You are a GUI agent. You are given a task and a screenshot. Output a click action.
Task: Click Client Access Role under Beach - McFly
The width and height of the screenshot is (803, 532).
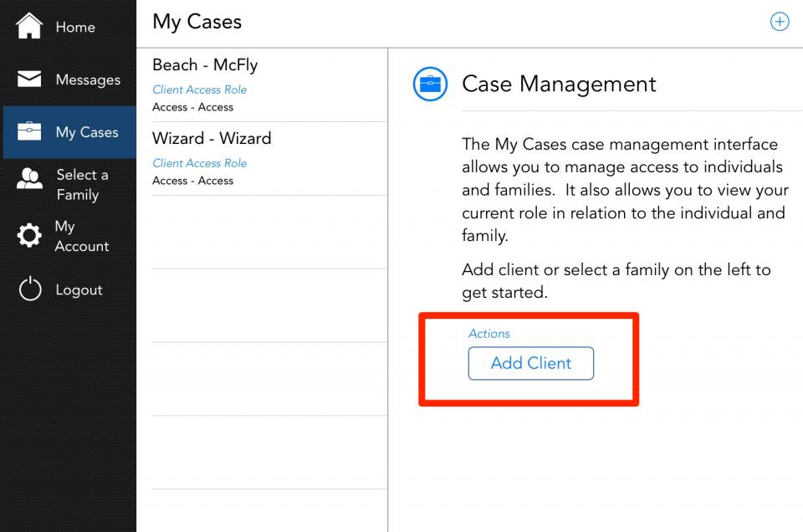pos(200,90)
